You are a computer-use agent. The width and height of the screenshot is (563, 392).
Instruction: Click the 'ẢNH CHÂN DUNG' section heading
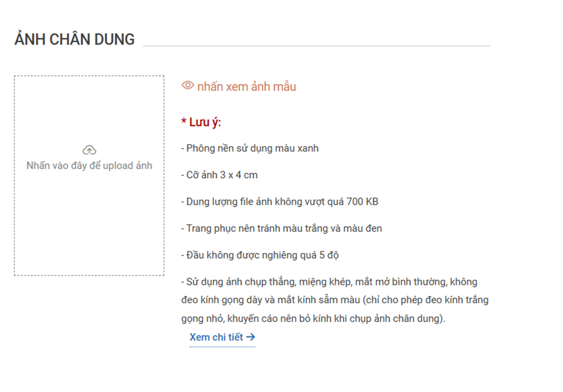[x=74, y=39]
